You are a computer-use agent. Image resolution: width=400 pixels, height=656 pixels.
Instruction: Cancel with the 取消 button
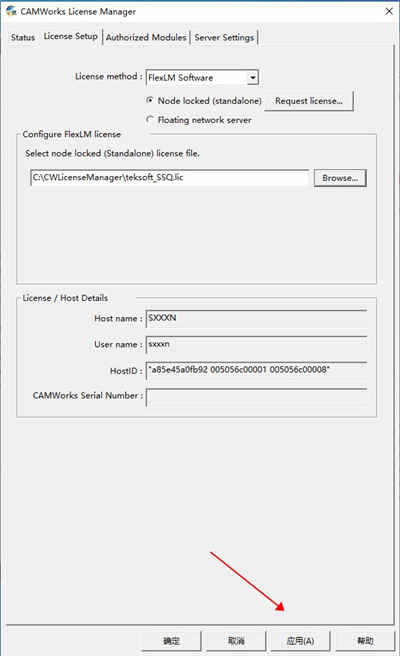(236, 641)
